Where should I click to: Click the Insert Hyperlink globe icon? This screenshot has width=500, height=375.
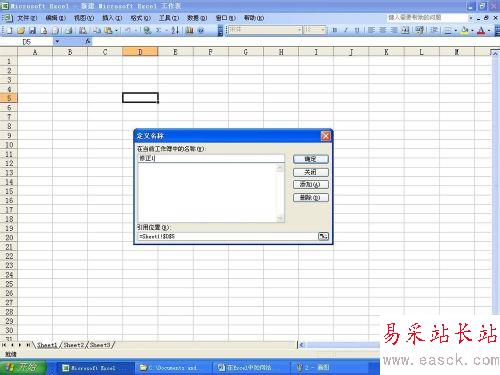point(147,31)
